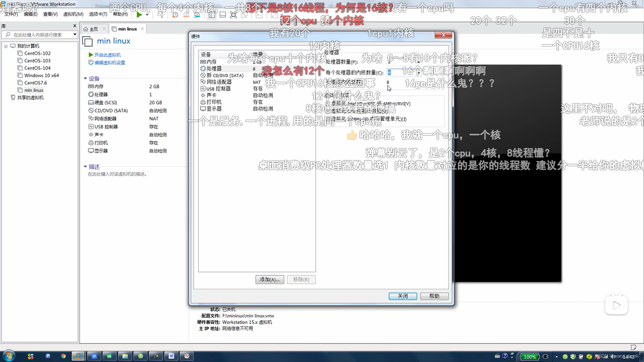Screen dimensions: 644x362
Task: Select 处理器 row in hardware dialog
Action: (257, 68)
